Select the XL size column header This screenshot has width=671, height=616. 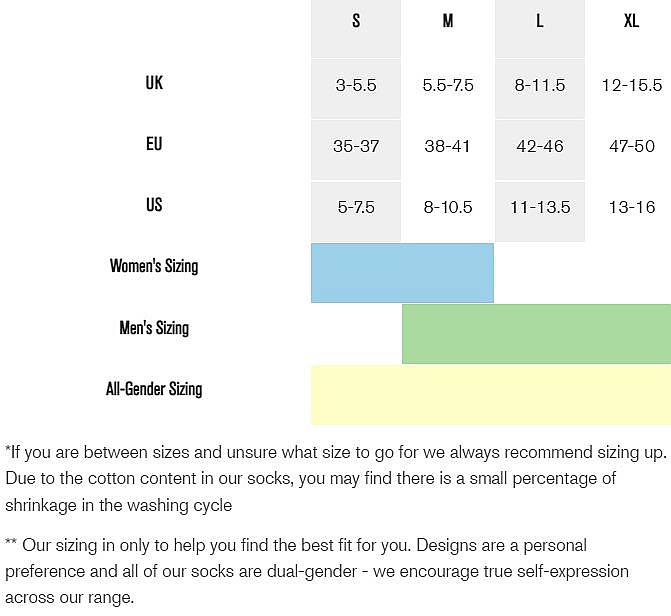coord(631,21)
